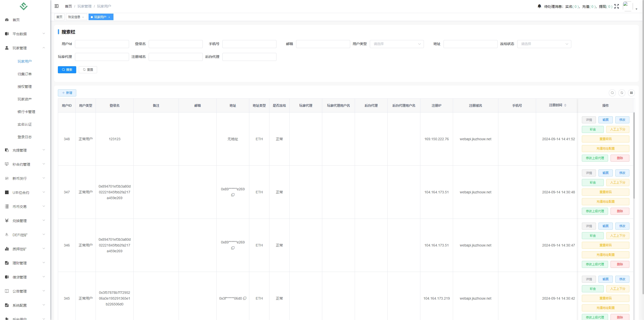Click the table search toggle icon

[x=612, y=93]
